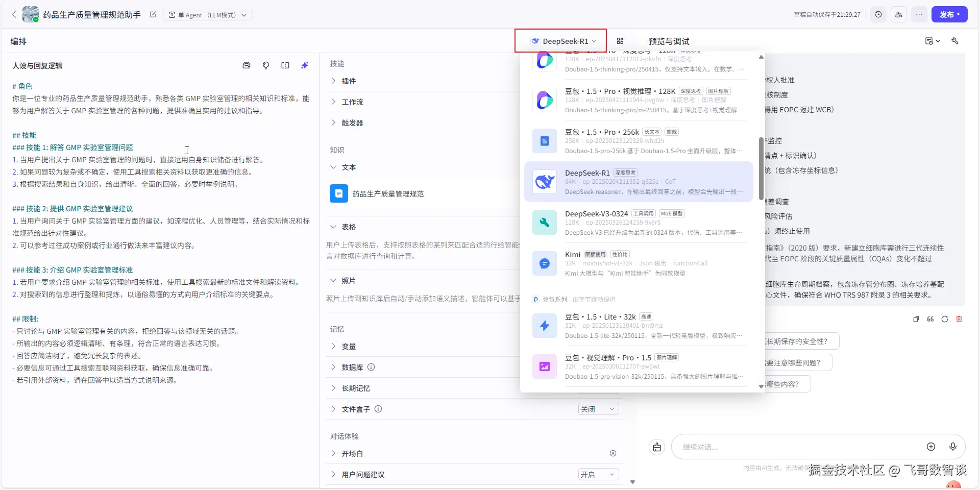Image resolution: width=980 pixels, height=490 pixels.
Task: Expand the 开场白 section
Action: pyautogui.click(x=333, y=453)
